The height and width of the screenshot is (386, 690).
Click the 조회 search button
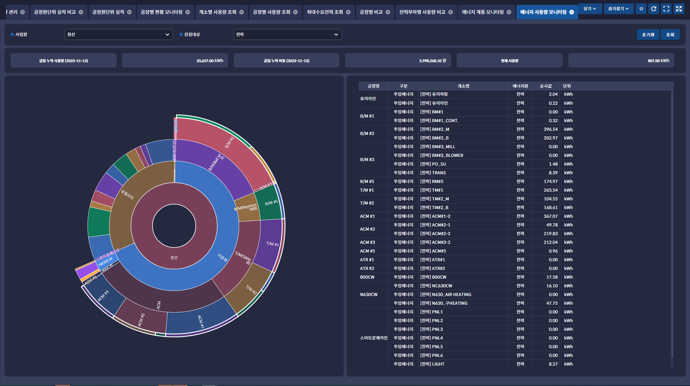[x=670, y=35]
